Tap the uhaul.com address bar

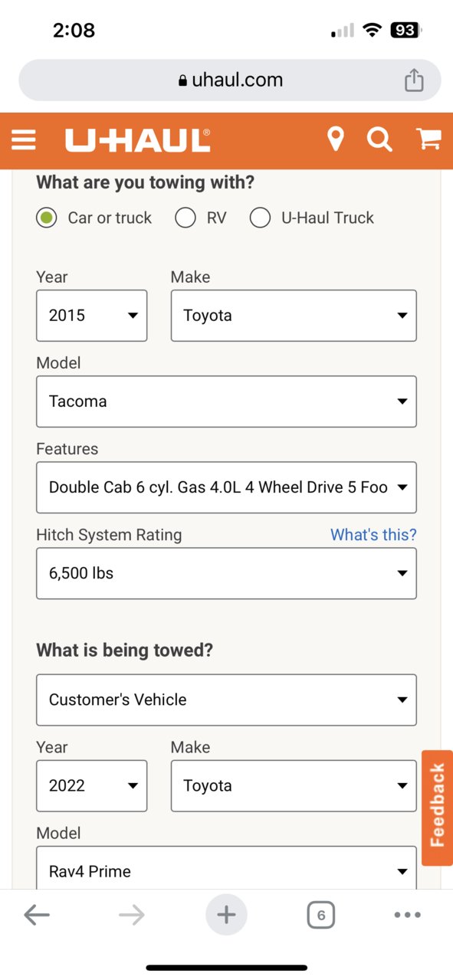229,80
